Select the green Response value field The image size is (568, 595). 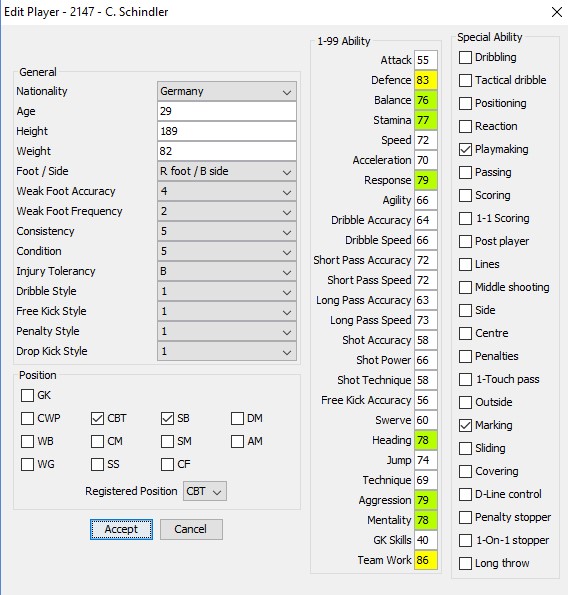pyautogui.click(x=426, y=180)
